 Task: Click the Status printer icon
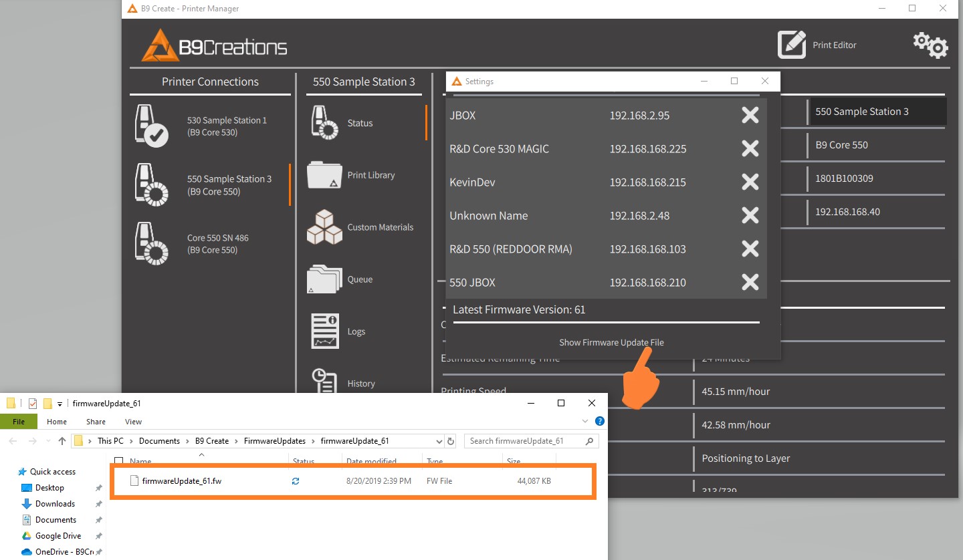324,123
